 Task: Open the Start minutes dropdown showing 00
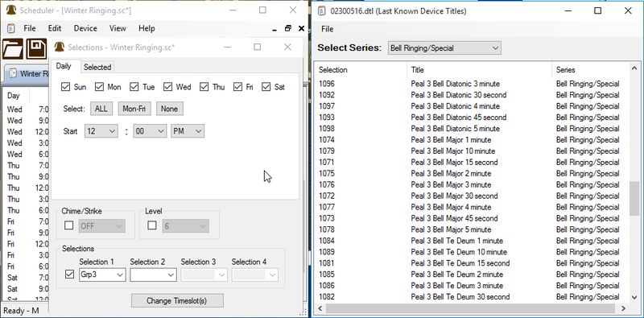[x=150, y=131]
